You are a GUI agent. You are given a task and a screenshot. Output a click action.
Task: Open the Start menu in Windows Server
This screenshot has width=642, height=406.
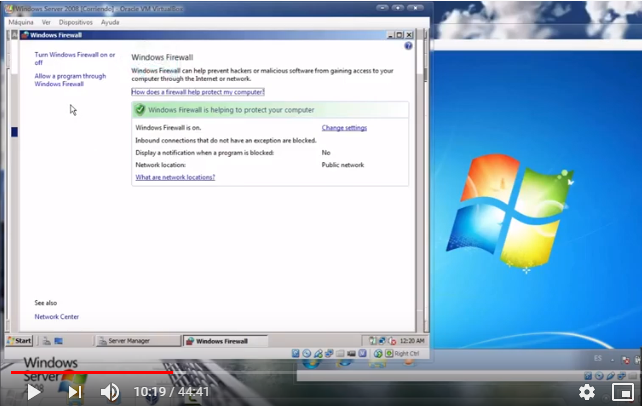point(19,341)
